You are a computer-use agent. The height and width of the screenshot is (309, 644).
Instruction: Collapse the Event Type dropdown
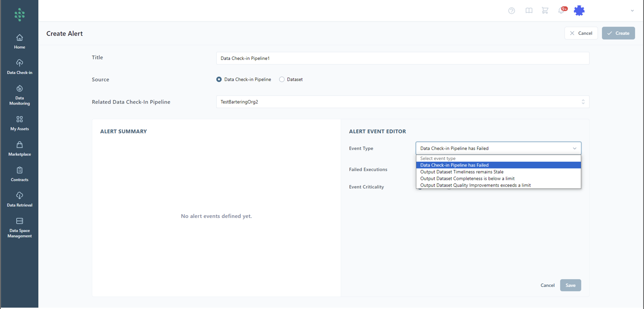pyautogui.click(x=498, y=148)
